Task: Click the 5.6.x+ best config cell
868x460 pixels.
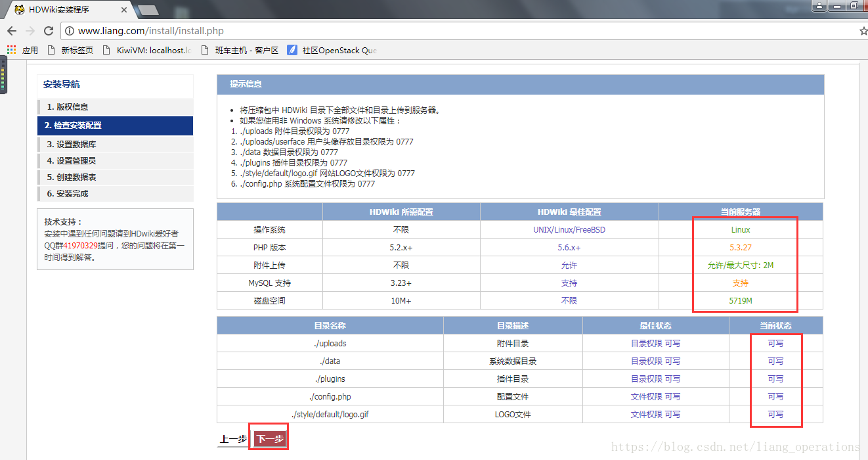Action: pyautogui.click(x=569, y=248)
